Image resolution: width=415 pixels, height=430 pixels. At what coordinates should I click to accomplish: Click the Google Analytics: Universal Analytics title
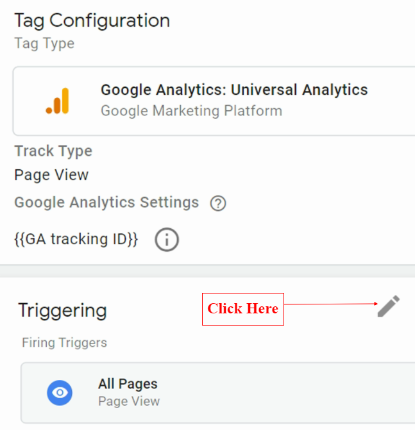(x=234, y=90)
